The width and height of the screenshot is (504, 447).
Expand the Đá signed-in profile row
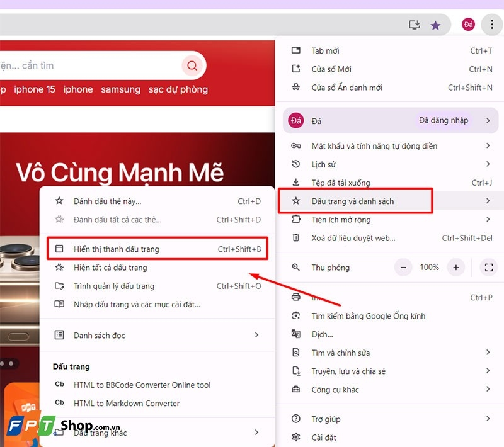(x=391, y=120)
